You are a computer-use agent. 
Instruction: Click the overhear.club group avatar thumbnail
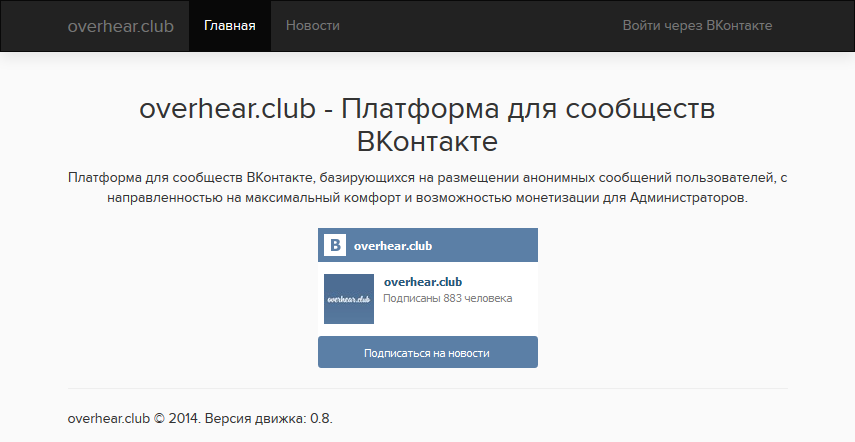349,299
